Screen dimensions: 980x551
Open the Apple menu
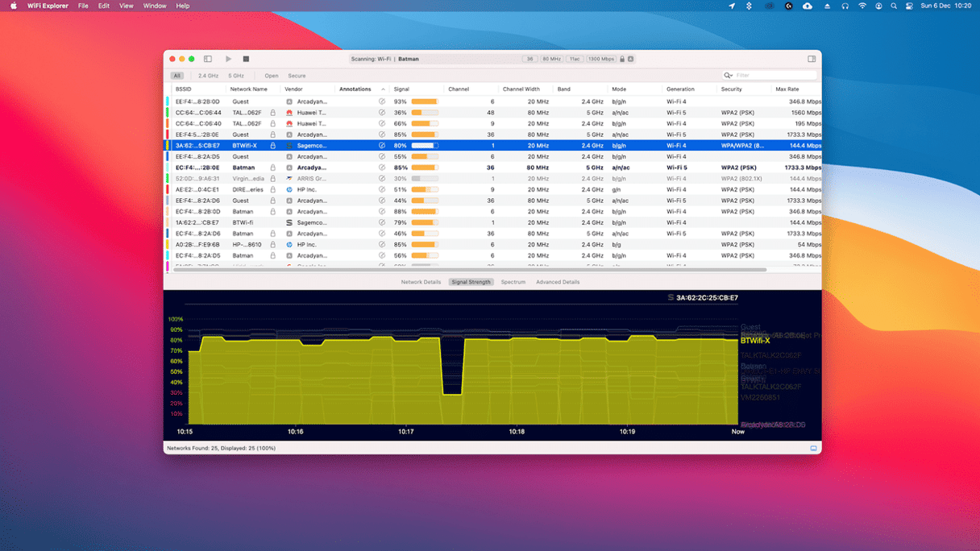(x=13, y=6)
